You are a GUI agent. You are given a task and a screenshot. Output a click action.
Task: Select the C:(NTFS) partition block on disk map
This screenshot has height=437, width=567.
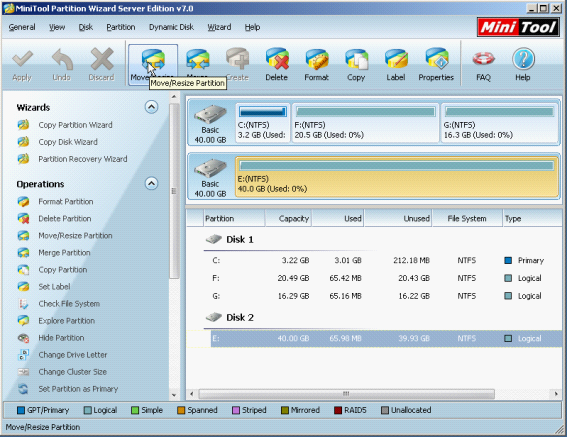263,123
